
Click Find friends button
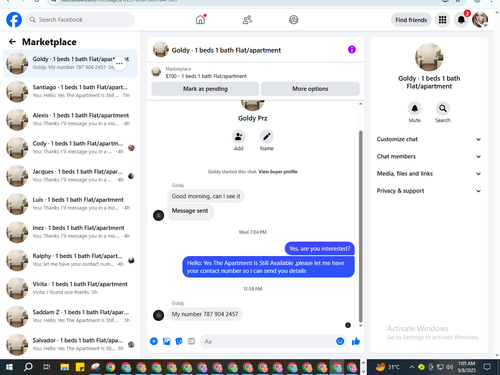pos(411,20)
